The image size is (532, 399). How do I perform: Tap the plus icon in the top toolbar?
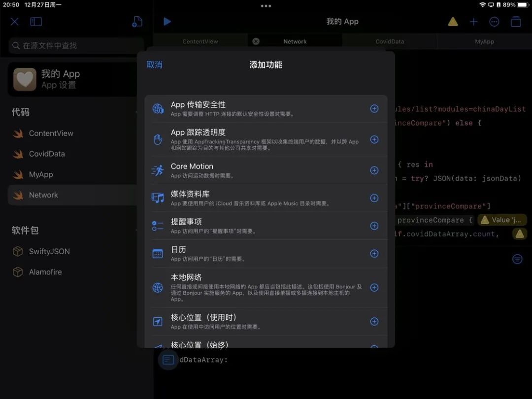point(473,22)
